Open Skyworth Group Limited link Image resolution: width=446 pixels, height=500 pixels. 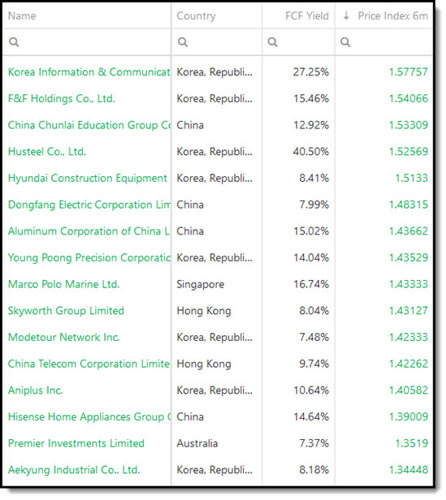pos(66,311)
